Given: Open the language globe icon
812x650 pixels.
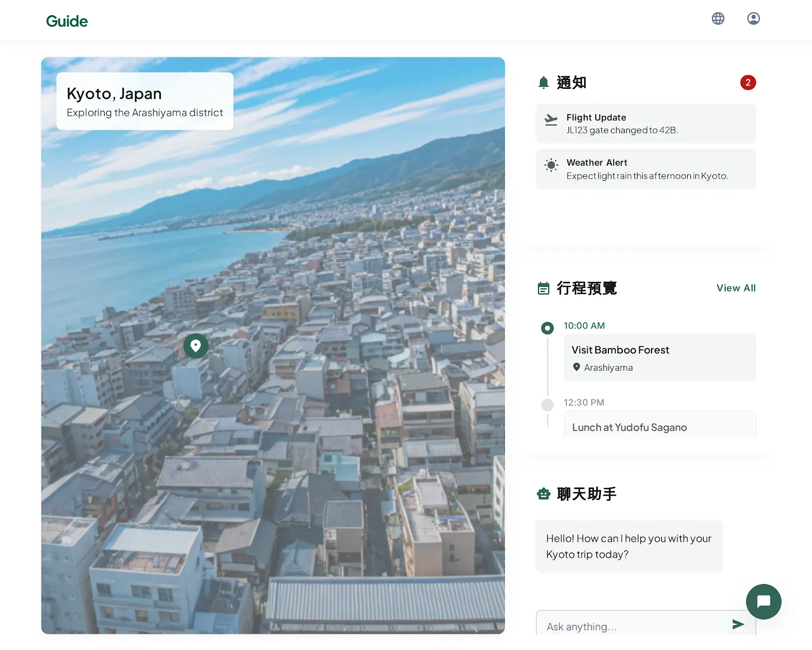Looking at the screenshot, I should pos(718,18).
